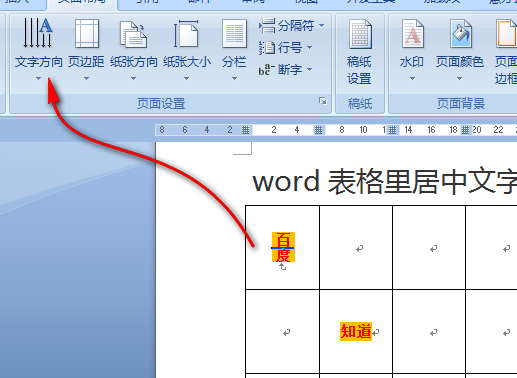
Task: Click the Text Direction (文字方向) icon
Action: pyautogui.click(x=38, y=33)
